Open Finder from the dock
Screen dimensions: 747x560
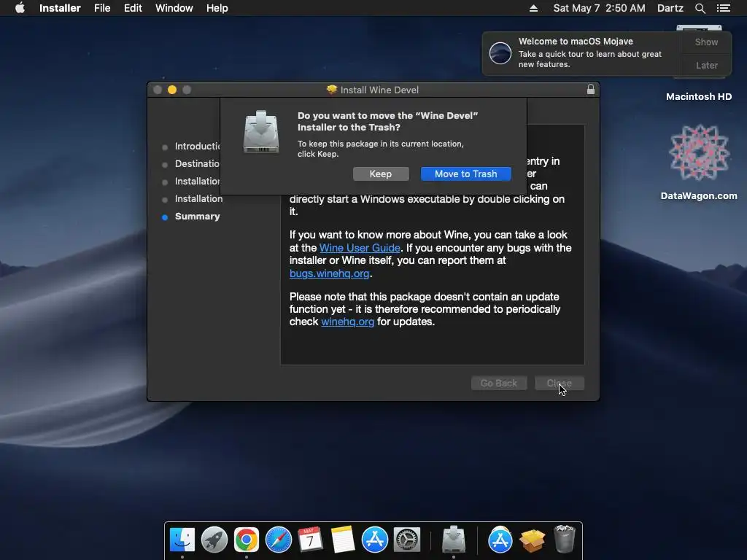(182, 540)
